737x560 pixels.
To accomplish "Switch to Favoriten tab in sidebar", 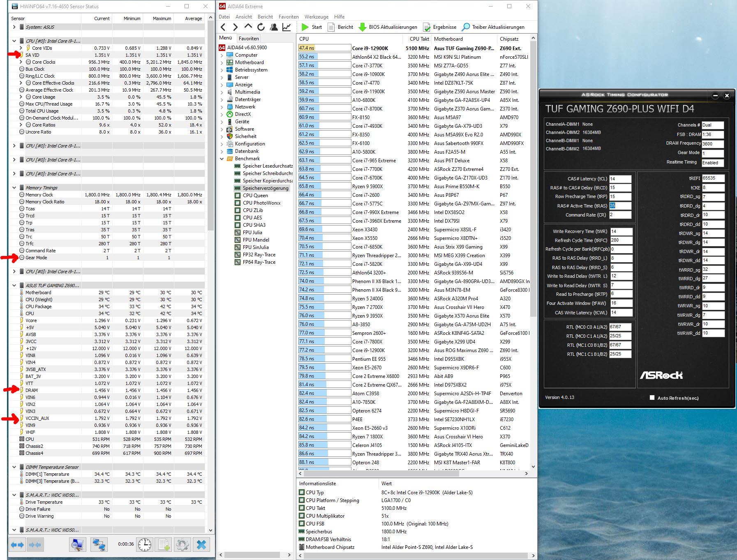I will pos(249,38).
